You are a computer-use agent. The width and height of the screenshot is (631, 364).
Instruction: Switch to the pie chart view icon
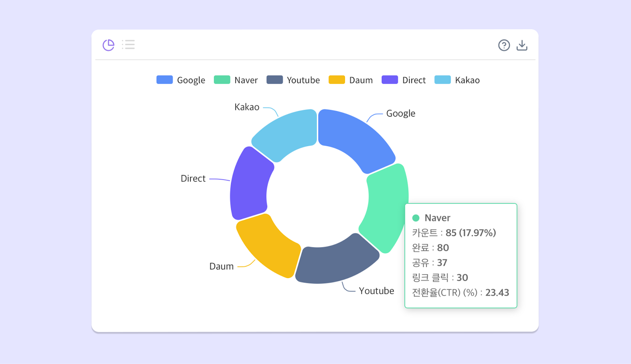(x=108, y=45)
